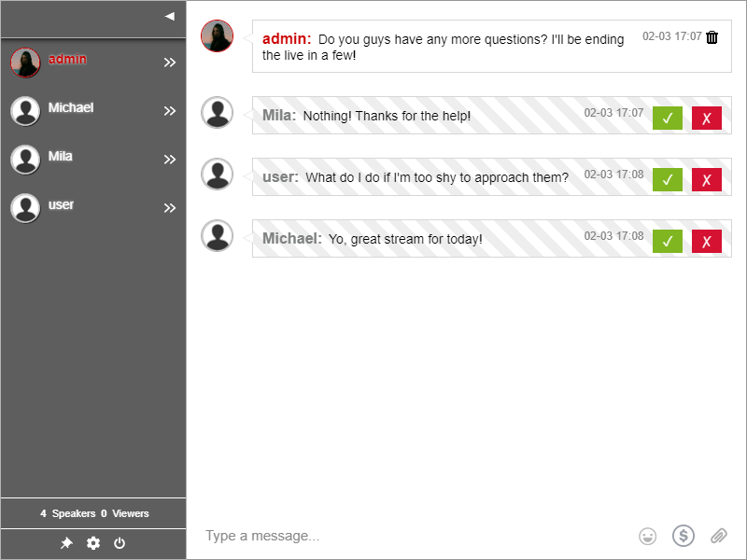Reject user's shy question message

[707, 179]
